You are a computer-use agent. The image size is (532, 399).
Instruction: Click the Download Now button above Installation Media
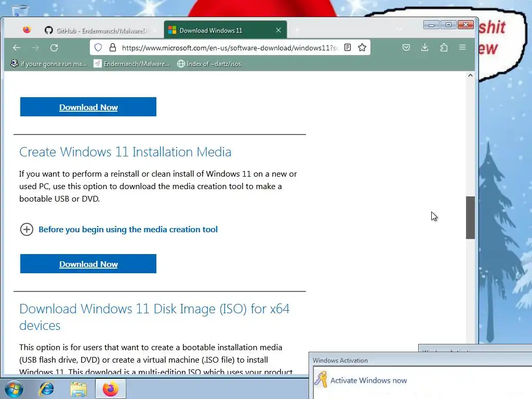click(88, 107)
